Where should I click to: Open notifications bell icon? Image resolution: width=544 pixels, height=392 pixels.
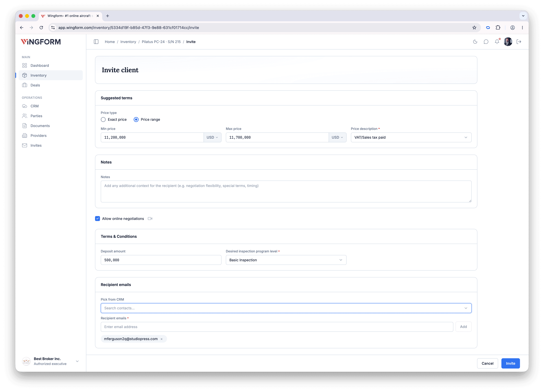(x=497, y=42)
